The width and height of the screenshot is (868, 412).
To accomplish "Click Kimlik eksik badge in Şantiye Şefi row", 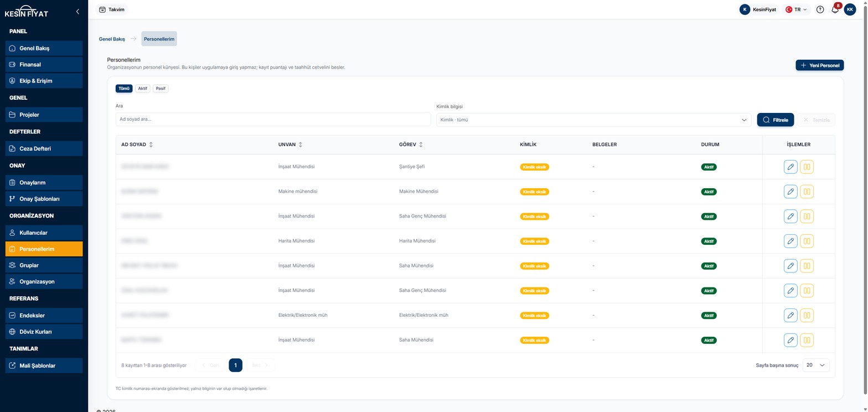I will point(535,167).
